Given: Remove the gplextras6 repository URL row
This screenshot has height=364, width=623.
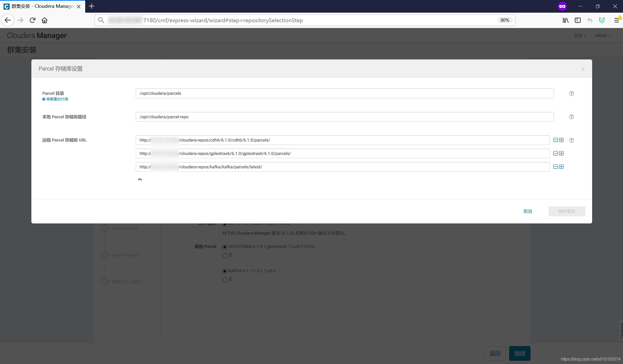Looking at the screenshot, I should [555, 153].
